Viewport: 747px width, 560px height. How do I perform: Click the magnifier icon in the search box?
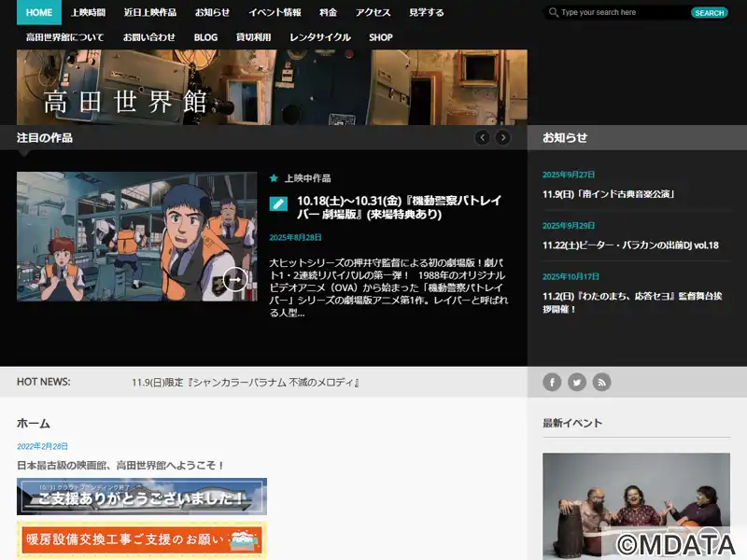[554, 13]
